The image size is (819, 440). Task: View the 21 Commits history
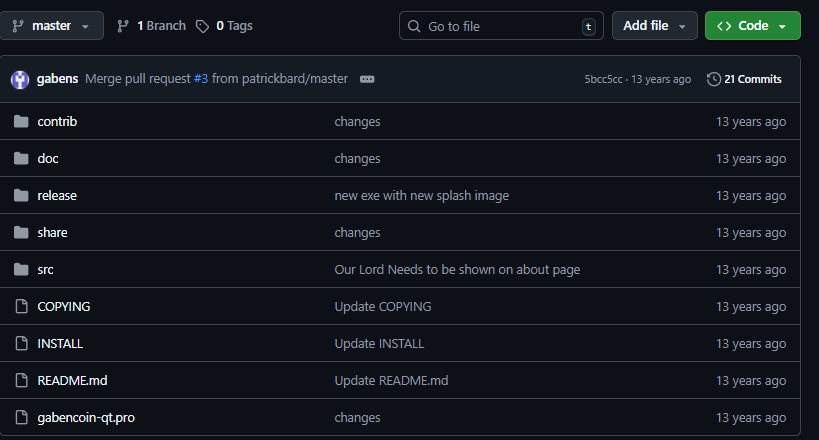click(x=744, y=79)
